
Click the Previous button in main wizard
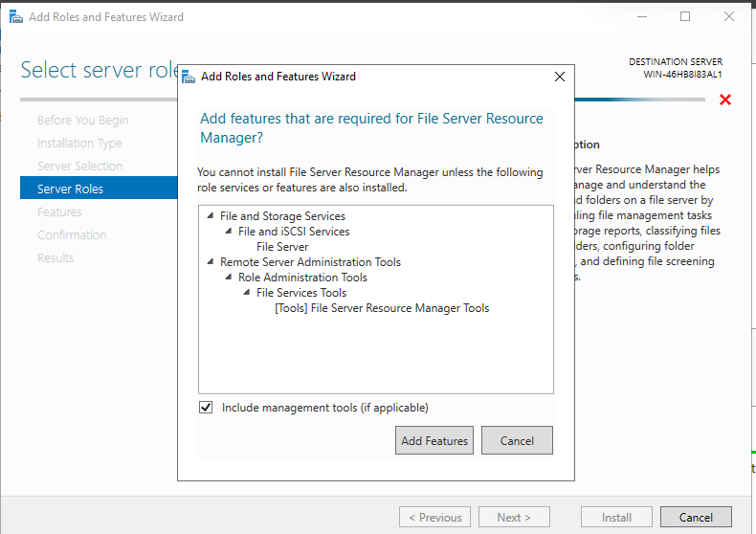pyautogui.click(x=434, y=517)
